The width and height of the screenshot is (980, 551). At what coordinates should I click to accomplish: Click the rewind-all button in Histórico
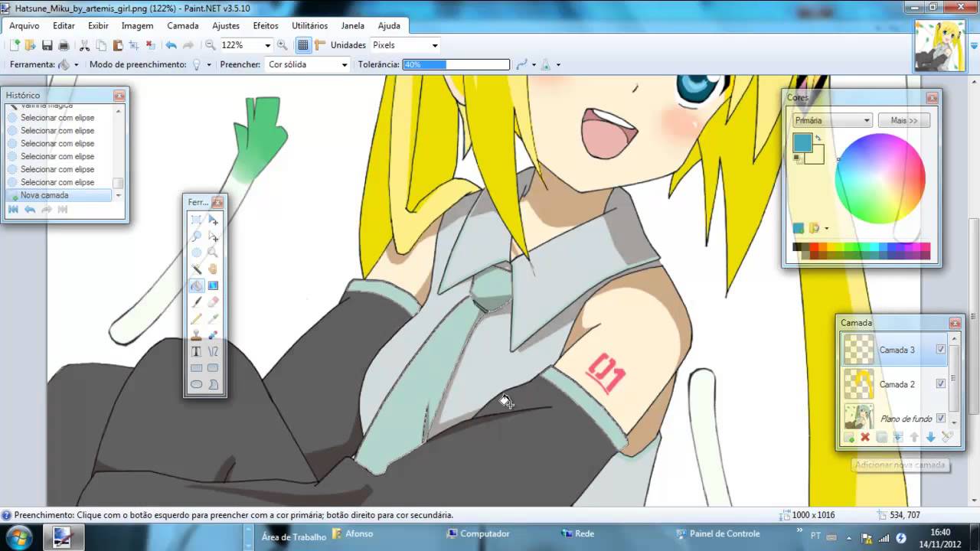tap(13, 210)
